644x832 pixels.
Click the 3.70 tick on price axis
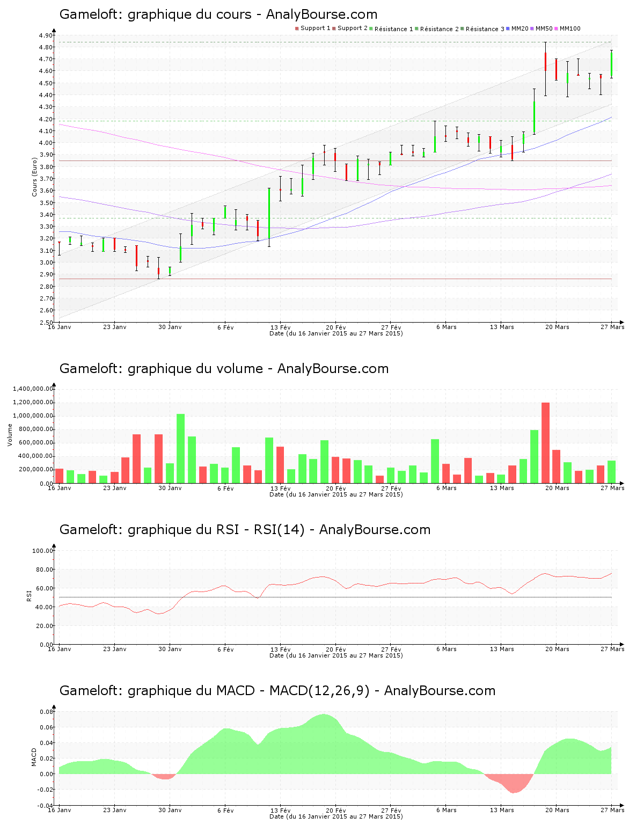pyautogui.click(x=46, y=179)
